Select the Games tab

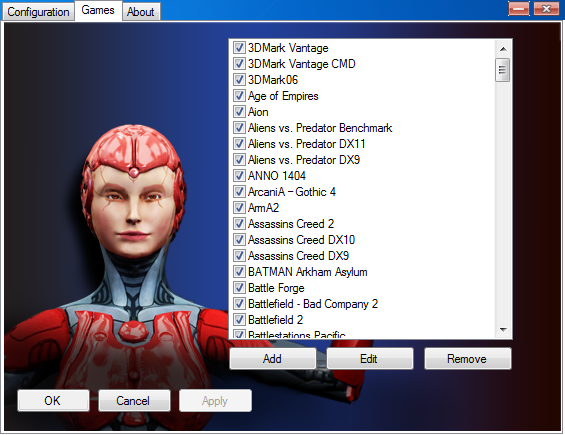[98, 10]
